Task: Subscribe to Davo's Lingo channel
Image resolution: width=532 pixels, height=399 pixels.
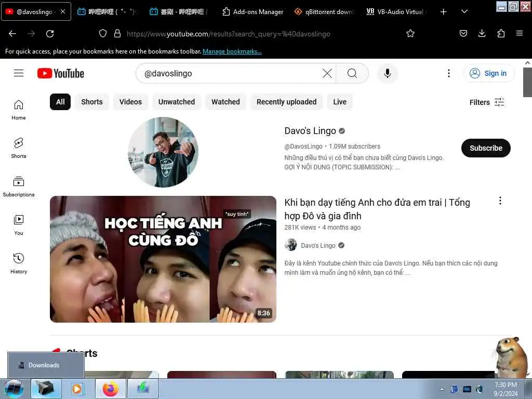Action: tap(486, 148)
